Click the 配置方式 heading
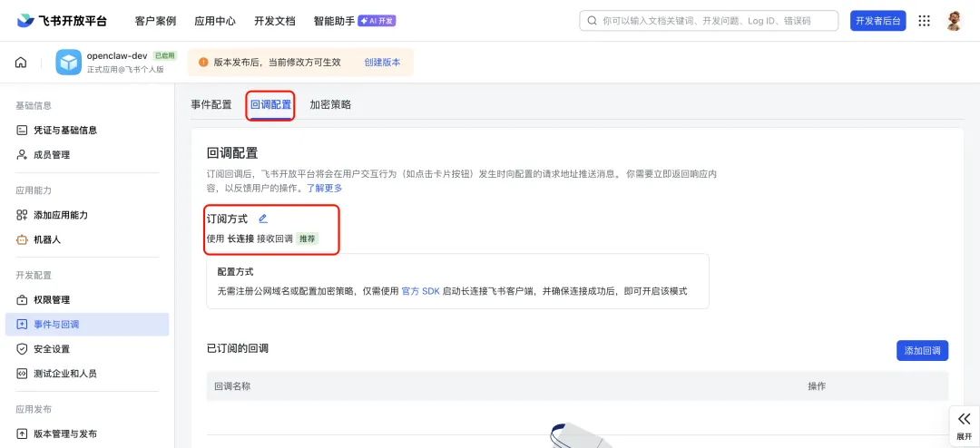The width and height of the screenshot is (980, 448). coord(235,272)
